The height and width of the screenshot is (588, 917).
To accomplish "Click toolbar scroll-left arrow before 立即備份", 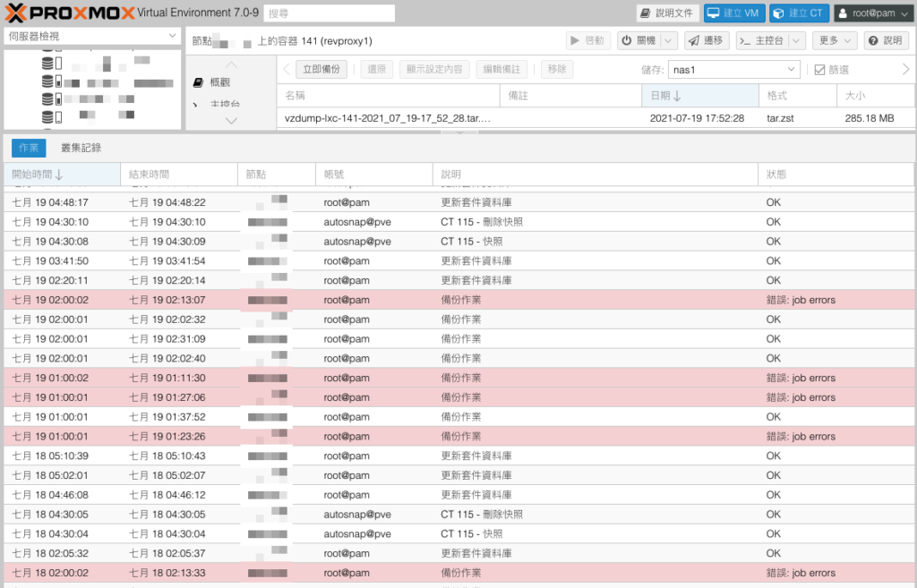I will click(x=287, y=69).
